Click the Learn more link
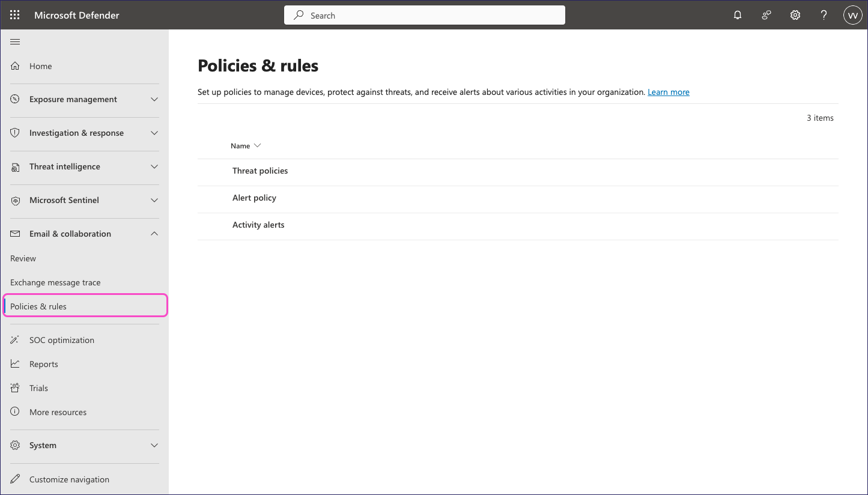The height and width of the screenshot is (495, 868). pyautogui.click(x=668, y=92)
